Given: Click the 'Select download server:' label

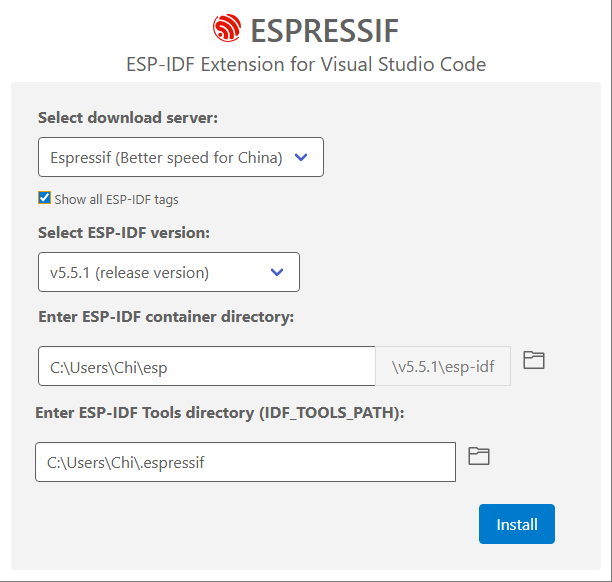Looking at the screenshot, I should click(x=128, y=117).
